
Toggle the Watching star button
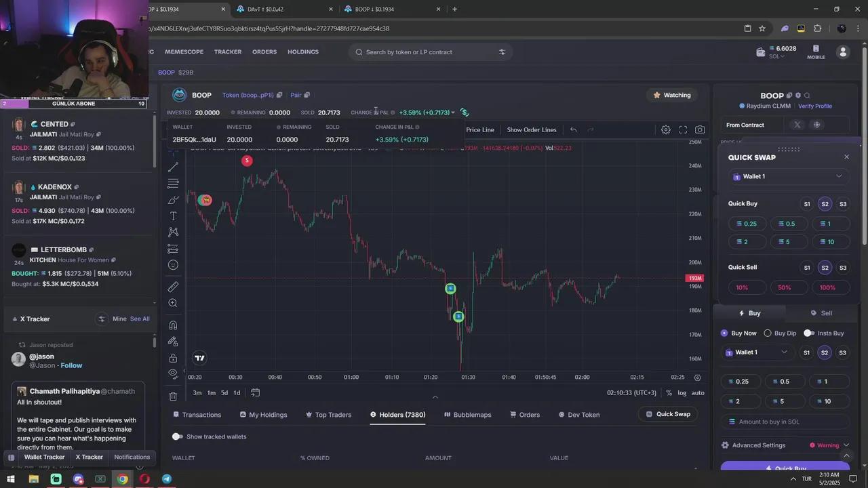coord(672,95)
